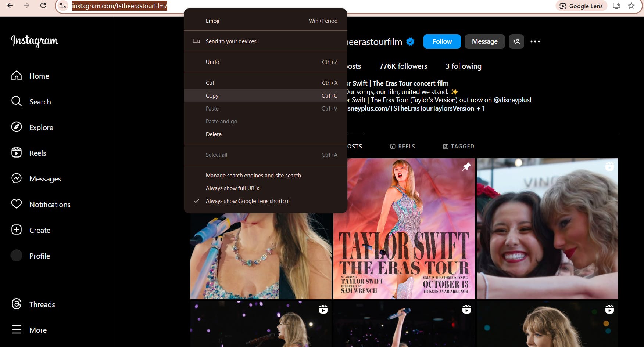Click the reel icon on smiling women post

609,167
